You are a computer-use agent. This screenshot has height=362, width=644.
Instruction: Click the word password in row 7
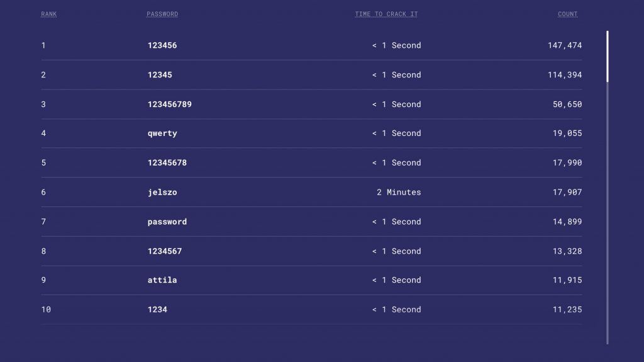(167, 222)
